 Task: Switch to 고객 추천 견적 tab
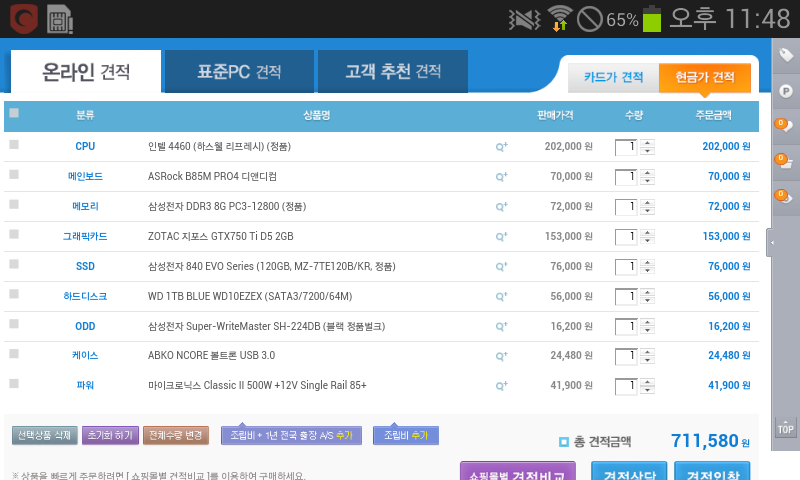(393, 71)
